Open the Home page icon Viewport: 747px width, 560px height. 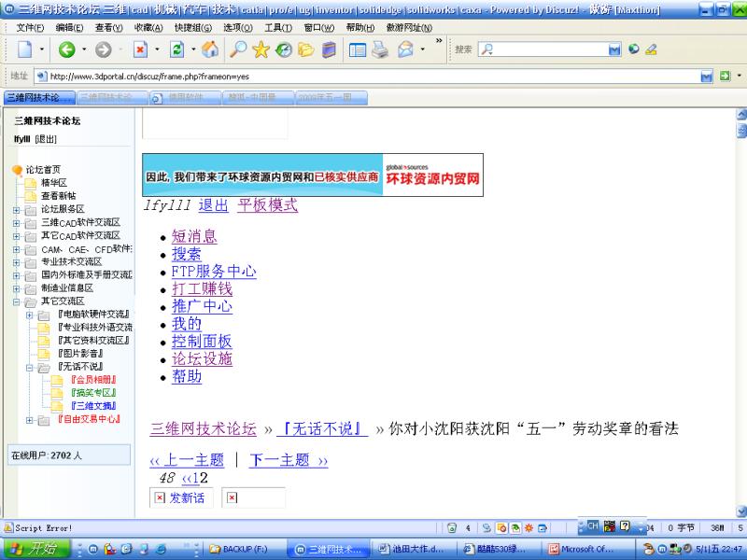pyautogui.click(x=210, y=49)
